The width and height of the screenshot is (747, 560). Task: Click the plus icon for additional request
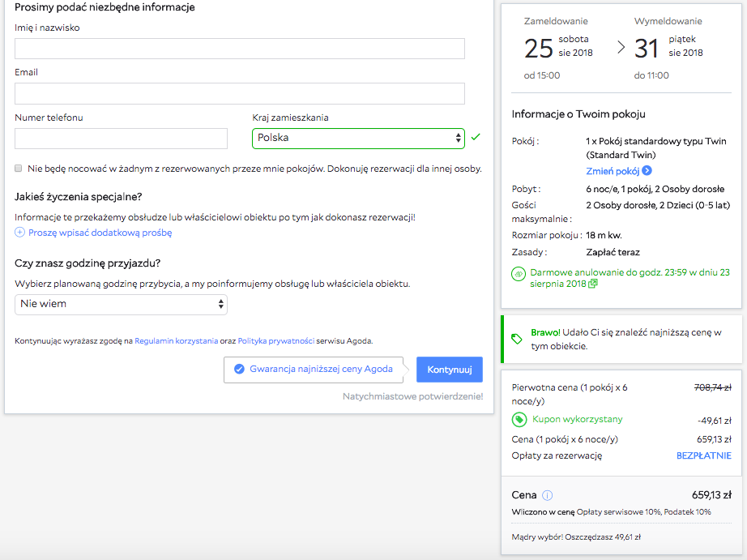coord(19,233)
